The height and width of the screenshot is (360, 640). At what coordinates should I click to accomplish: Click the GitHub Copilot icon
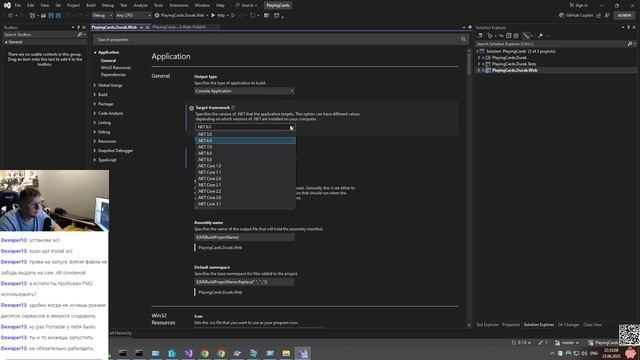[562, 16]
